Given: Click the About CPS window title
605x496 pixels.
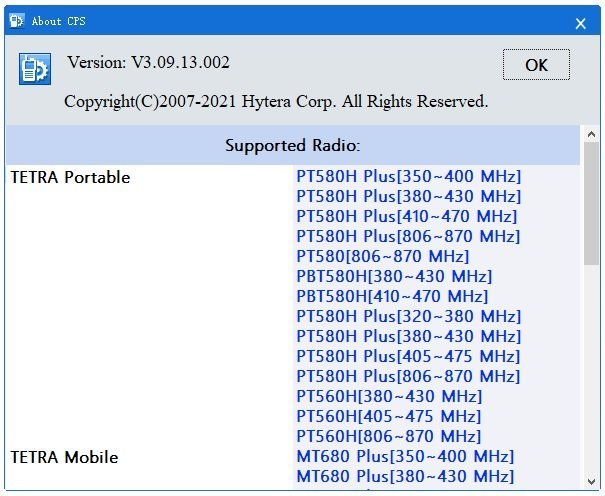Looking at the screenshot, I should click(x=58, y=21).
